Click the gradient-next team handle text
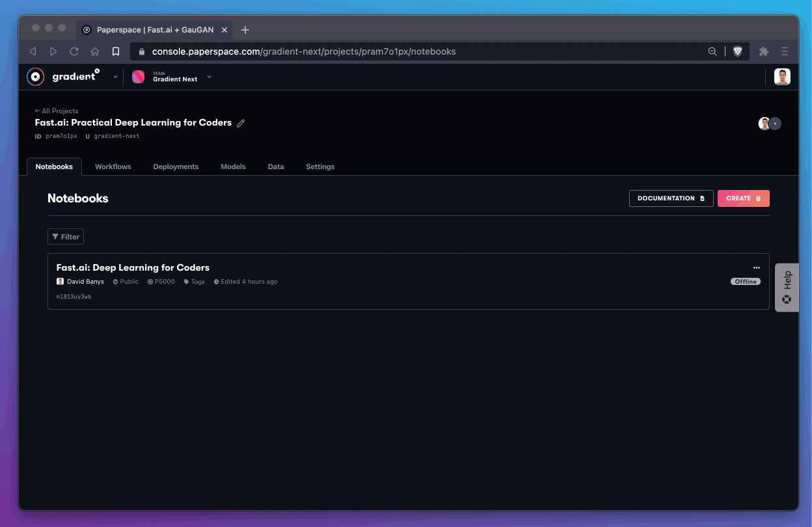 pyautogui.click(x=116, y=136)
